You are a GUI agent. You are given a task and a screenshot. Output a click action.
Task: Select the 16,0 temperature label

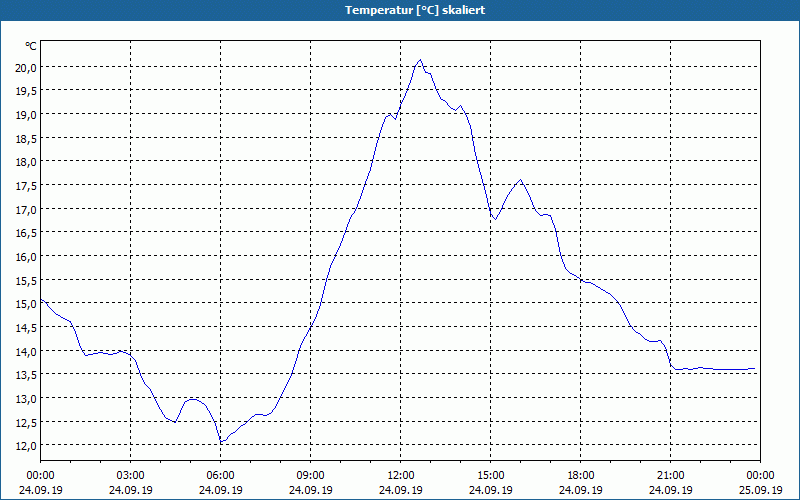(27, 257)
